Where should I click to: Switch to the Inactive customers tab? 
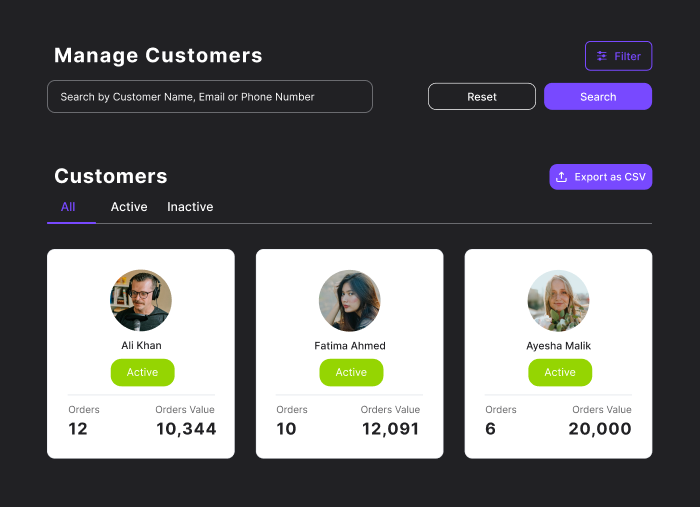click(190, 207)
